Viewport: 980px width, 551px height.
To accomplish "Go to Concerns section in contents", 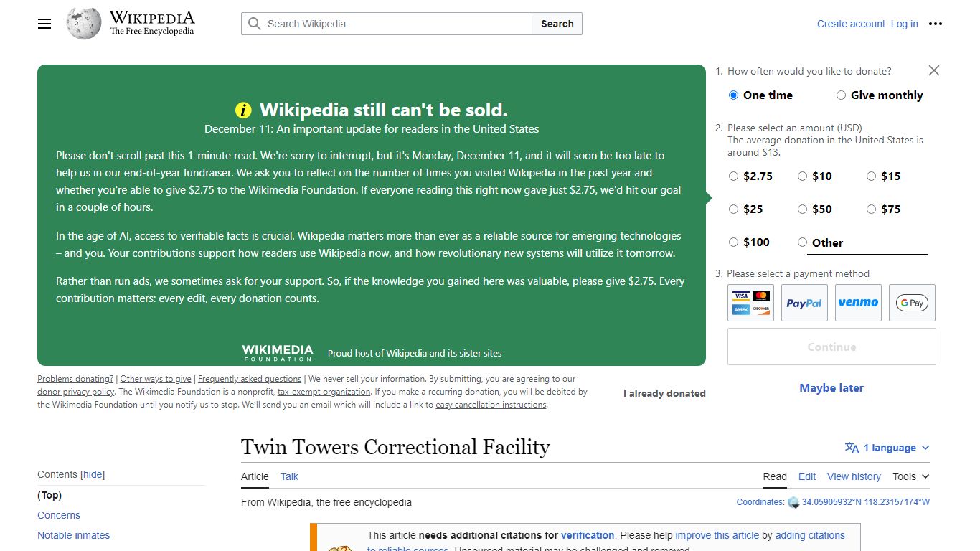I will pyautogui.click(x=59, y=515).
